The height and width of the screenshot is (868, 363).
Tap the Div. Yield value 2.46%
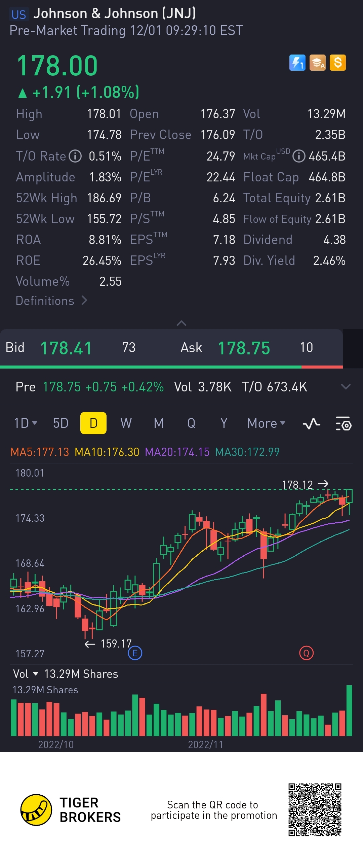click(329, 261)
